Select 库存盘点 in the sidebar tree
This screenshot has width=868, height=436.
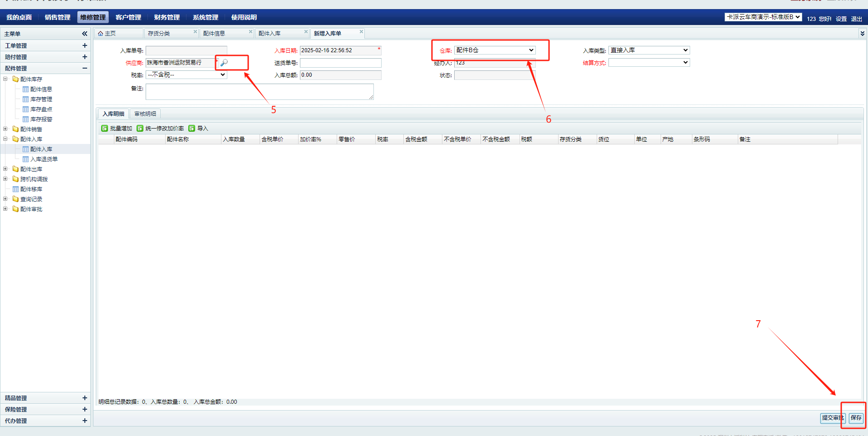tap(41, 109)
